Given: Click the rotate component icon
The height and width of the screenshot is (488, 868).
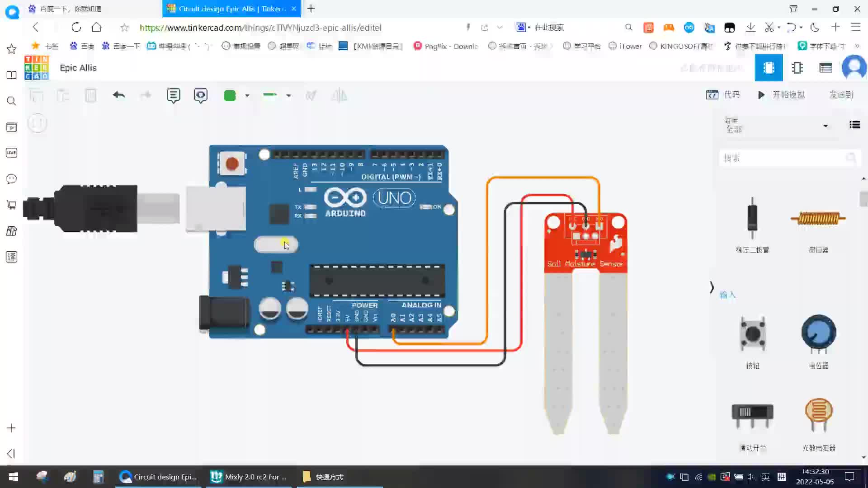Looking at the screenshot, I should coord(311,95).
